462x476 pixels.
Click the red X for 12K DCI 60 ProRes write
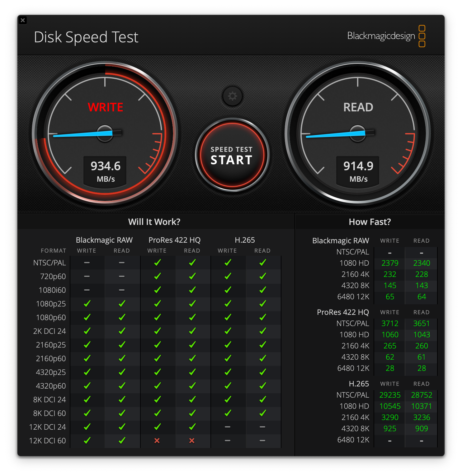(x=158, y=441)
